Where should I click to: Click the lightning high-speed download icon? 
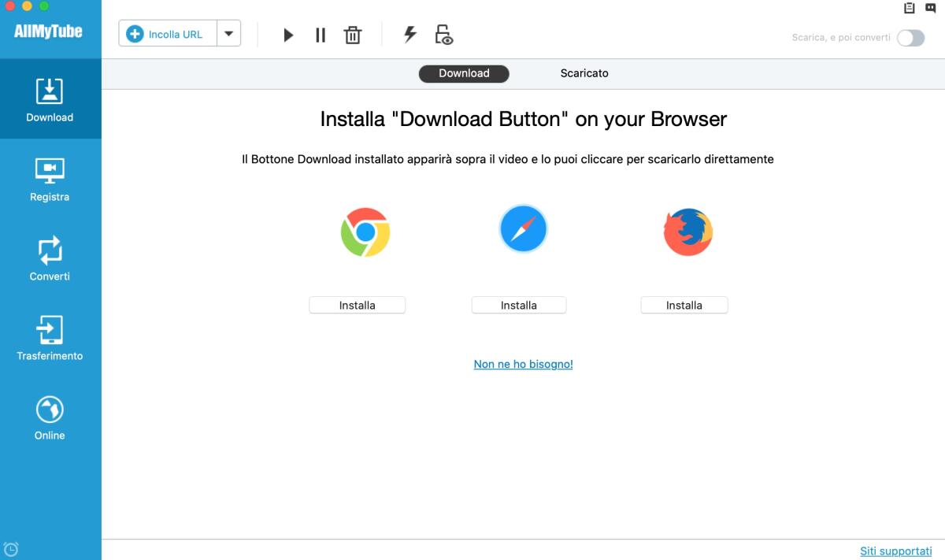click(409, 35)
